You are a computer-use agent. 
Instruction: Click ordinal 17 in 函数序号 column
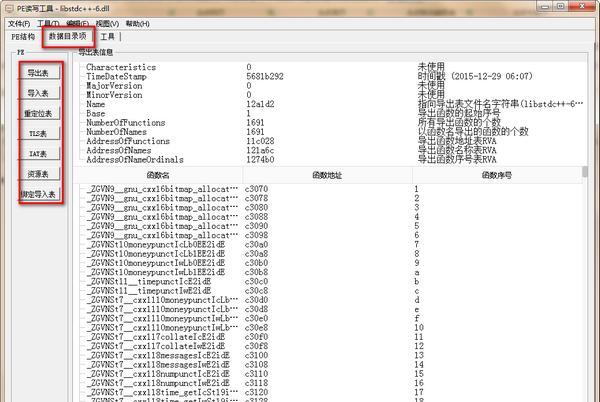pyautogui.click(x=419, y=392)
